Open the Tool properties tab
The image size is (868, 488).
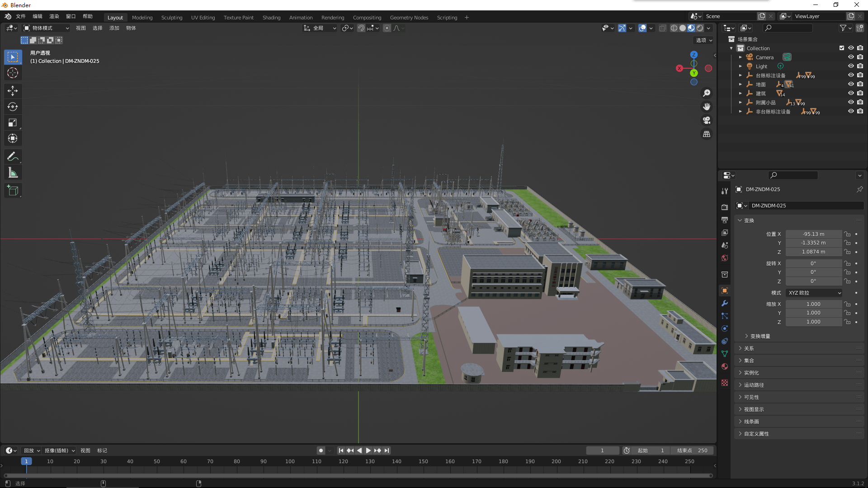[725, 191]
